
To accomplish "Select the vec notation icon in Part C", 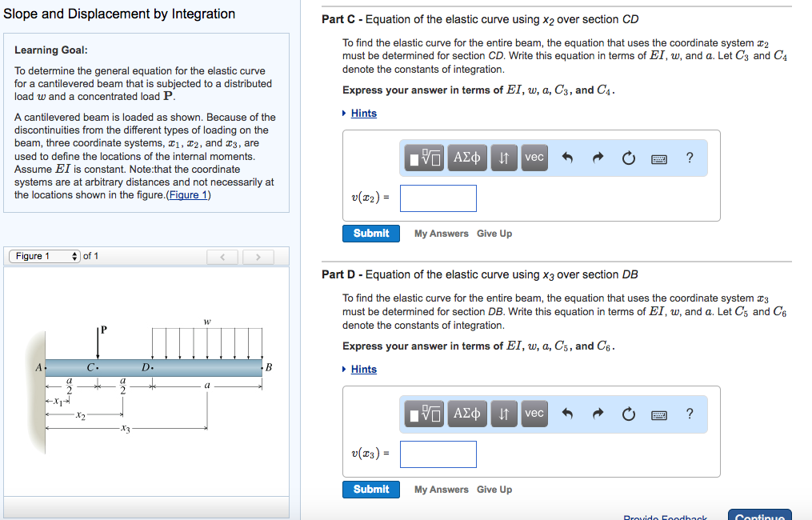I will (534, 158).
